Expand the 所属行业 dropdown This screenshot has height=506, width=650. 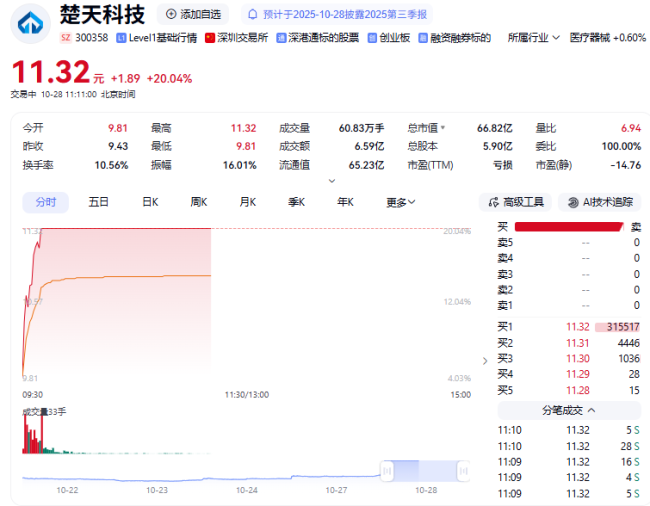556,38
